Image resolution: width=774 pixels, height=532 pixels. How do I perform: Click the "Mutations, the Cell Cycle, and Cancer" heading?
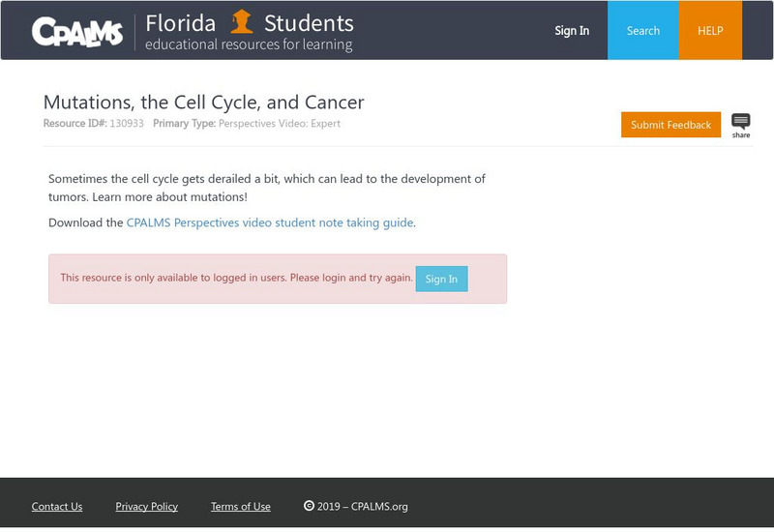click(203, 103)
